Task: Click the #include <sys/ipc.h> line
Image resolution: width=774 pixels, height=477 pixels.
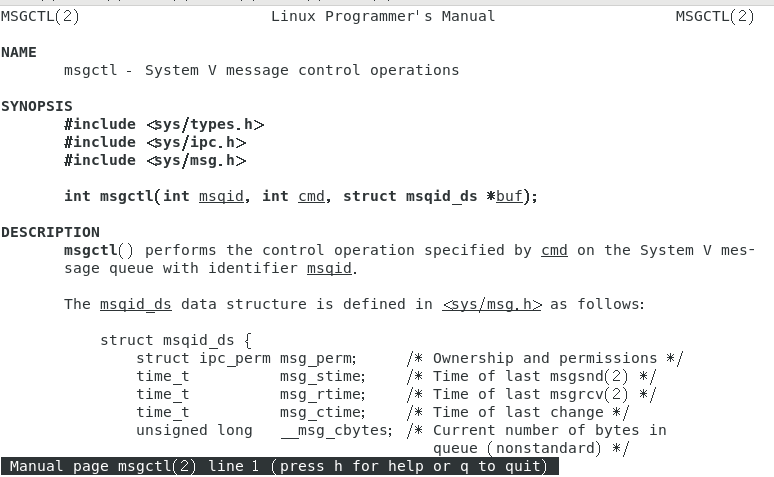Action: [x=155, y=142]
